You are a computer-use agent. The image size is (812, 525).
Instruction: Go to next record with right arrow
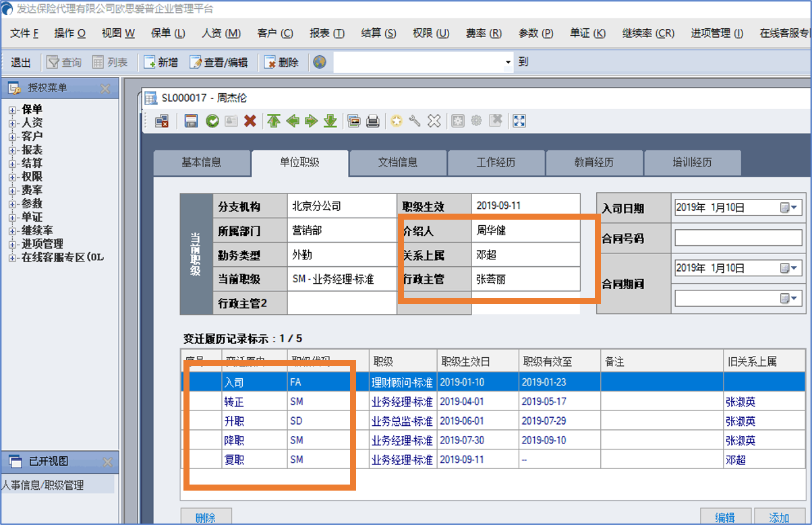pyautogui.click(x=311, y=121)
